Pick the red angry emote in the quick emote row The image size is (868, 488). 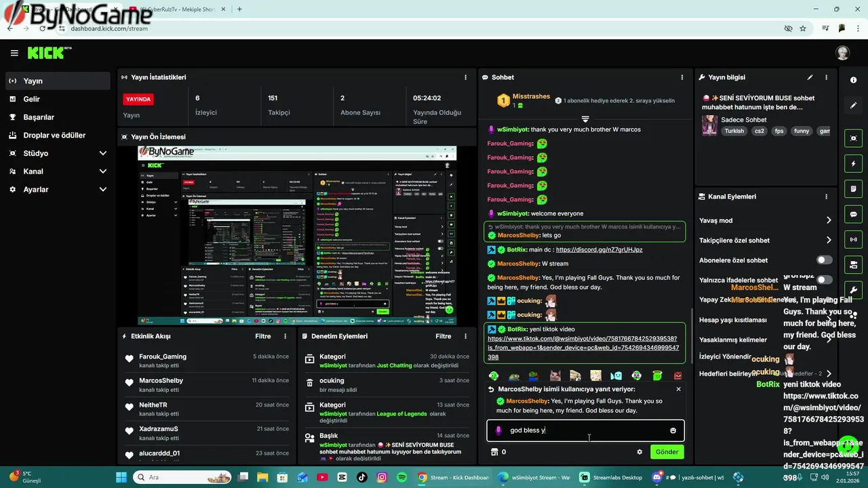pyautogui.click(x=677, y=375)
